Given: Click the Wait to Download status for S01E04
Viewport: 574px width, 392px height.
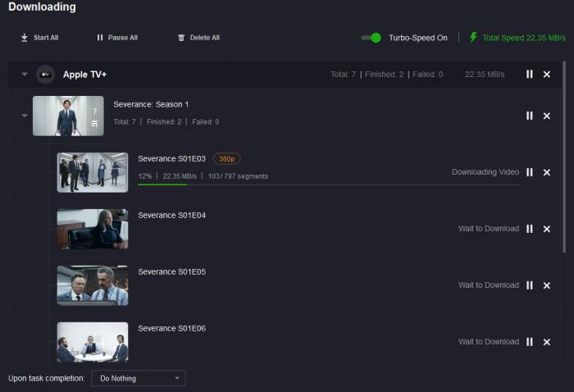Looking at the screenshot, I should coord(489,229).
